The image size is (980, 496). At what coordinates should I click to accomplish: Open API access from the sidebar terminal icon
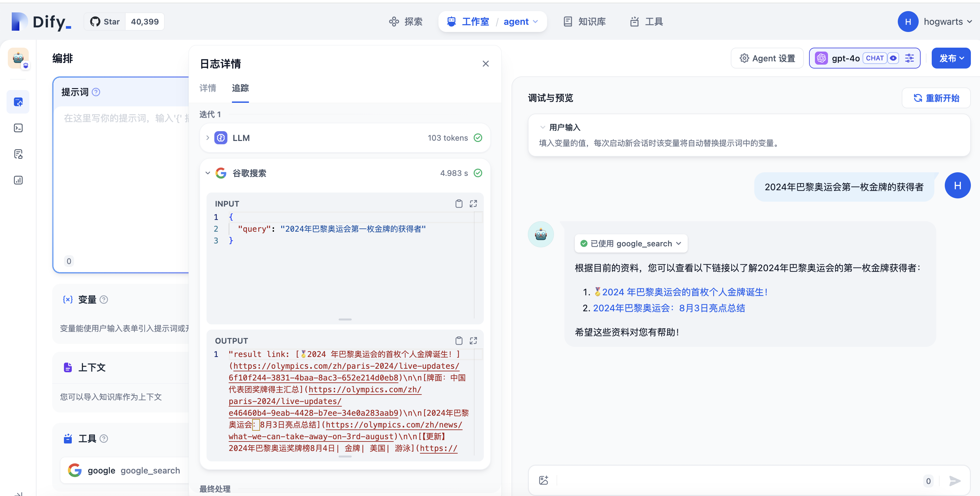18,128
